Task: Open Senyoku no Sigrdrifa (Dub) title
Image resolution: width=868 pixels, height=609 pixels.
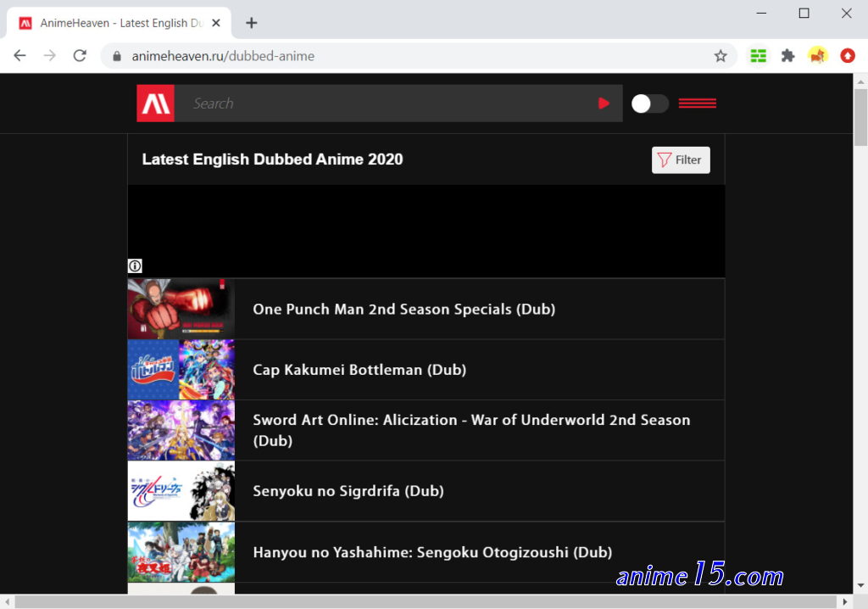Action: 348,491
